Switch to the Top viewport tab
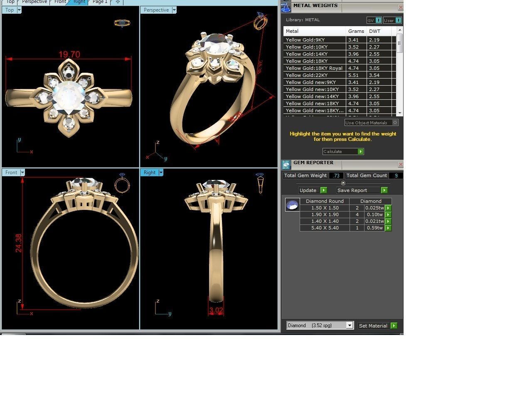This screenshot has width=532, height=399. (x=10, y=2)
